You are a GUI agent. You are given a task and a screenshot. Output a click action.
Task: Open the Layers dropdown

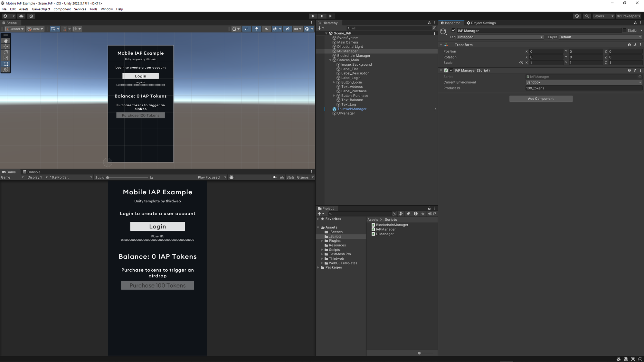point(603,16)
